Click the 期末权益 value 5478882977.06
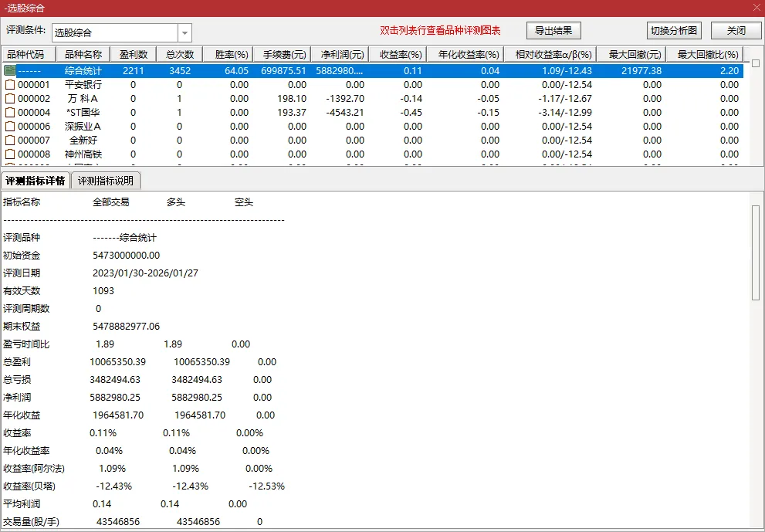The width and height of the screenshot is (765, 532). click(x=127, y=326)
